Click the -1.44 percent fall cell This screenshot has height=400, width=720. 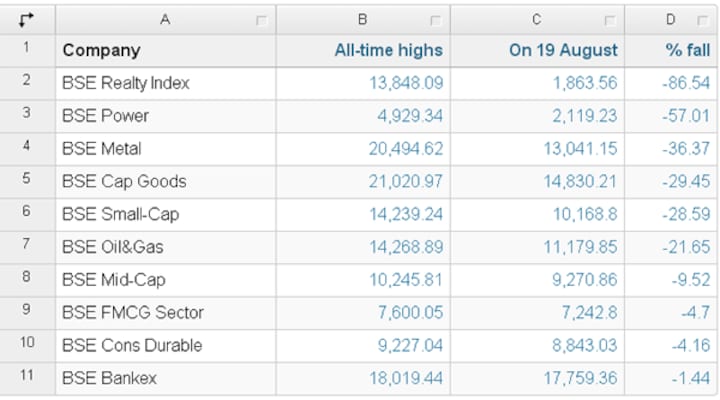point(671,379)
